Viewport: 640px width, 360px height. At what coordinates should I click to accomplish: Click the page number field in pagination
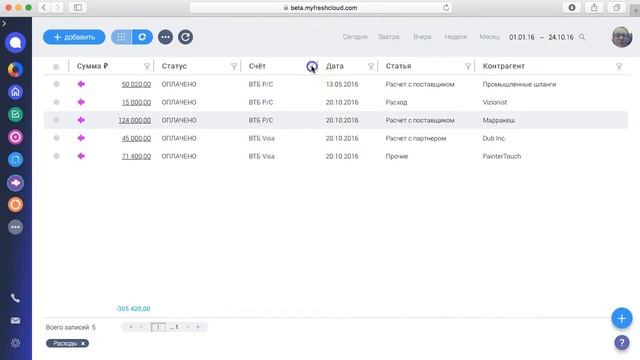click(x=158, y=327)
